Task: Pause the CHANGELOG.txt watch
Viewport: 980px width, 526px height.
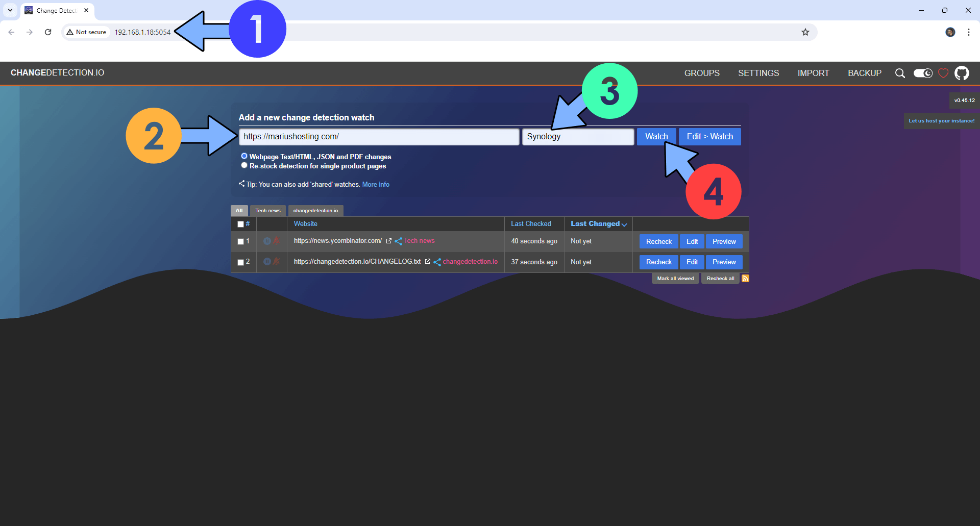Action: (267, 261)
